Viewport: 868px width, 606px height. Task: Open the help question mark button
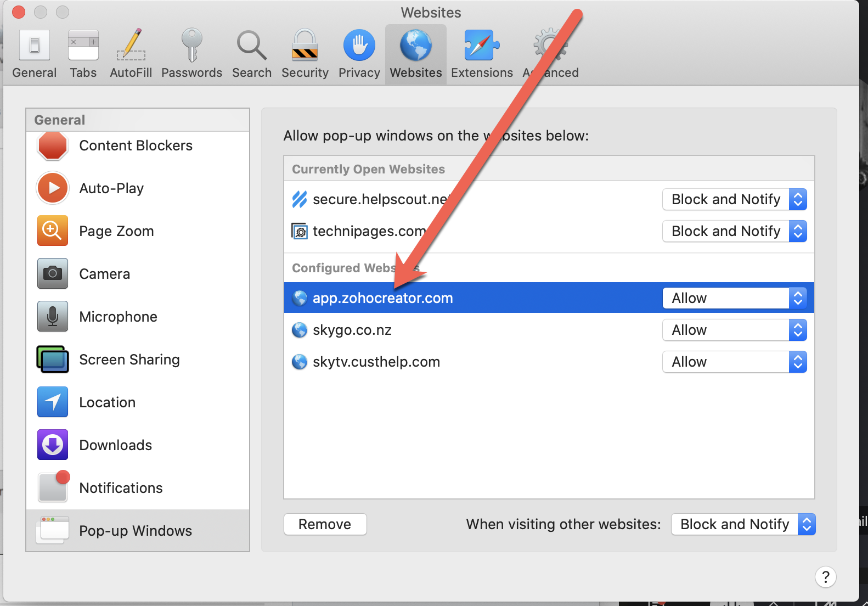tap(825, 577)
